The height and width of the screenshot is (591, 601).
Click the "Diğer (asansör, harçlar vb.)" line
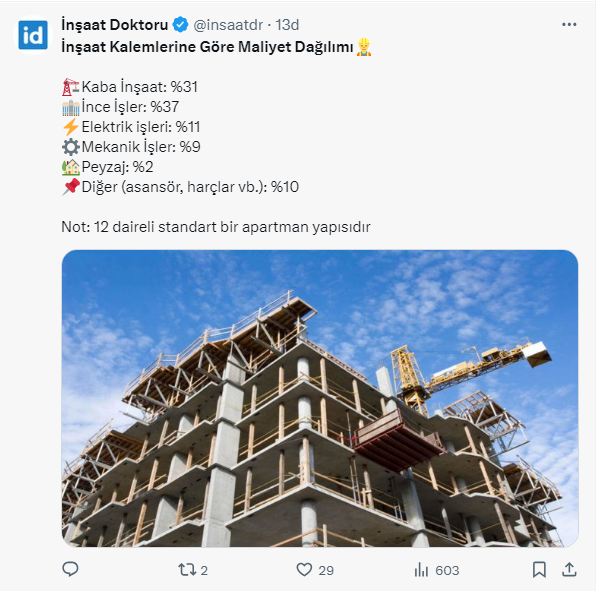(x=188, y=187)
